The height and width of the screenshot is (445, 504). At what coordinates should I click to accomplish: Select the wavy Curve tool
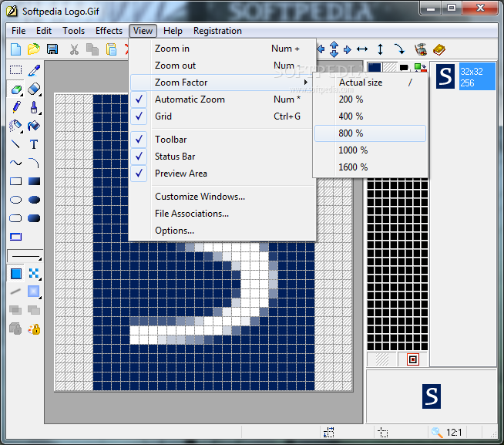click(15, 163)
